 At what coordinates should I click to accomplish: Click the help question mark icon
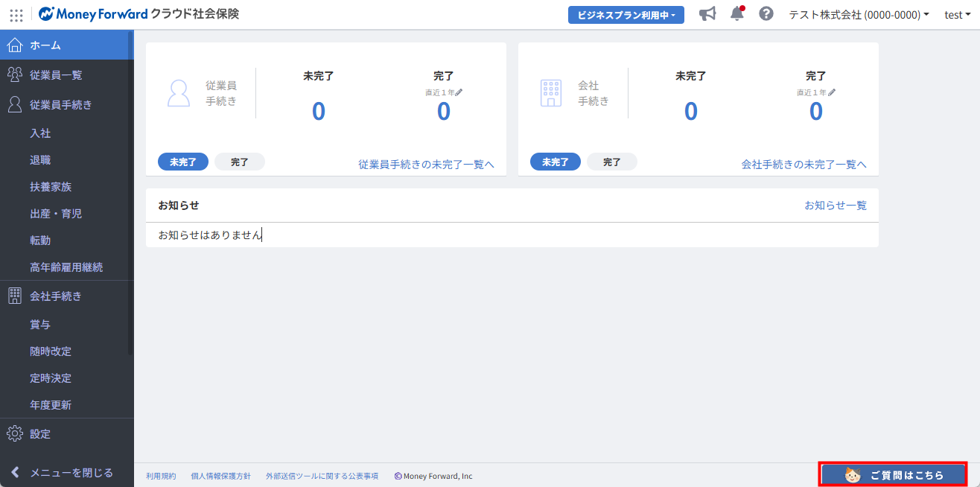(766, 14)
